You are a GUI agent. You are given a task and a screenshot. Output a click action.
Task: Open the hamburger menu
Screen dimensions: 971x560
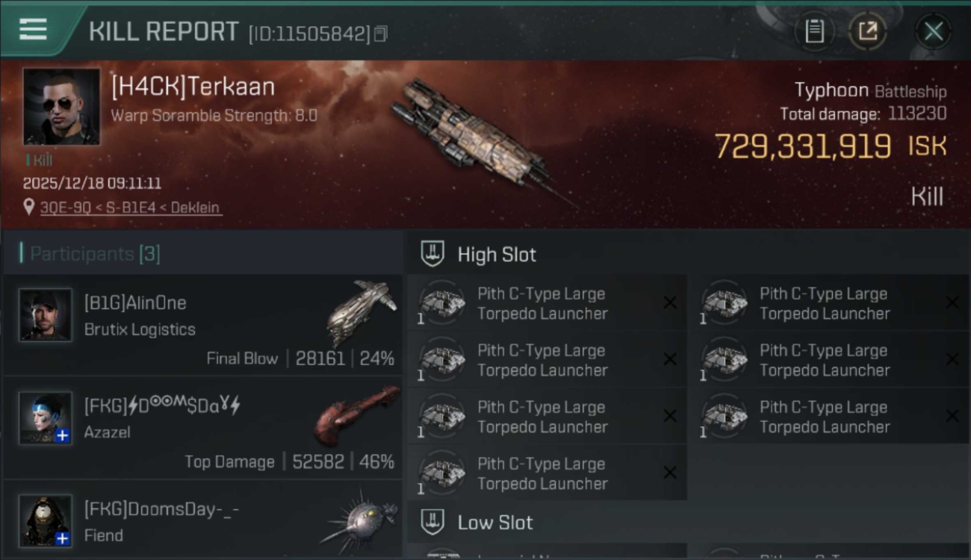click(33, 30)
